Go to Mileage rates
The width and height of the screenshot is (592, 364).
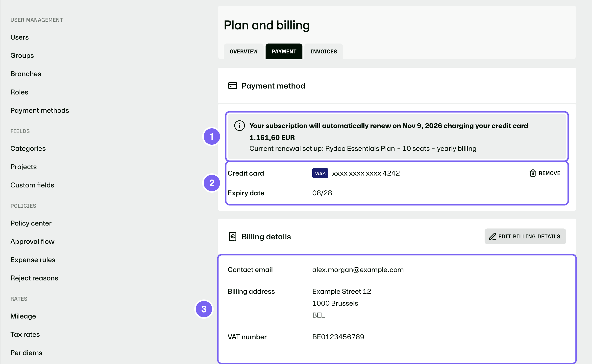23,316
